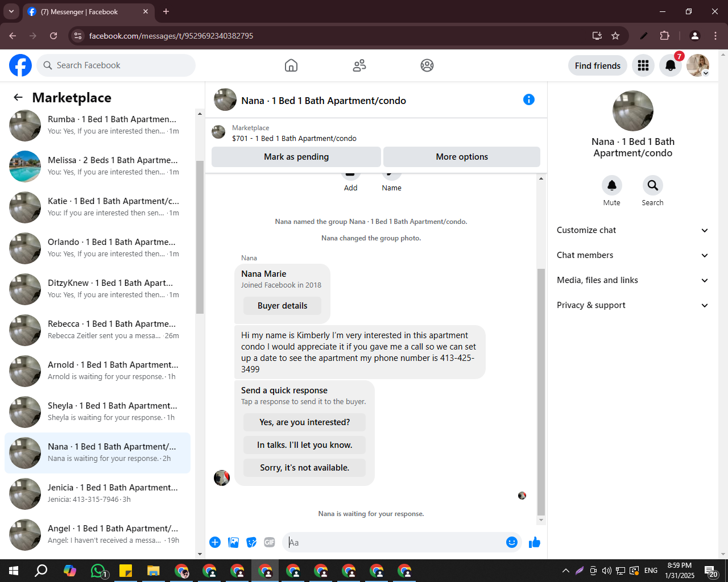Choose a GIF using GIF icon
The image size is (728, 582).
[270, 542]
